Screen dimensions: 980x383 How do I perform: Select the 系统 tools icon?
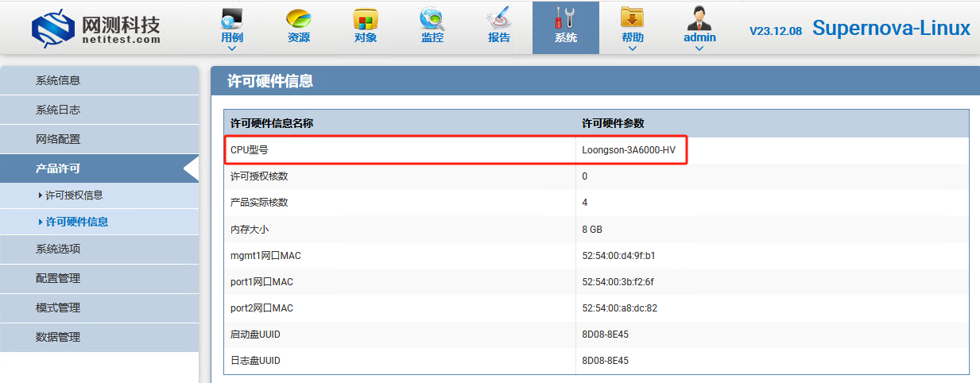pos(566,17)
